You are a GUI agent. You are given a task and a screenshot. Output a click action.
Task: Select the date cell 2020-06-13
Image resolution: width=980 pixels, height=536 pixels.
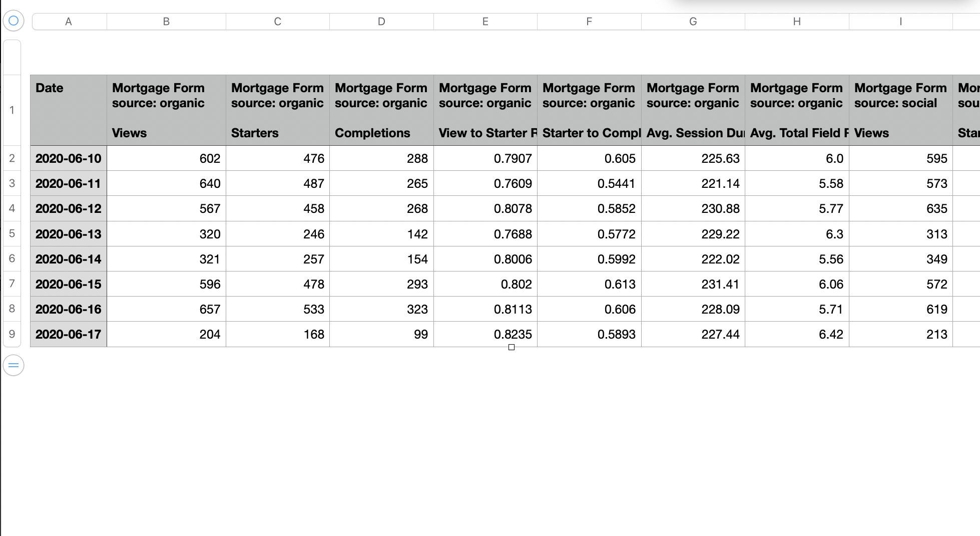pos(69,234)
